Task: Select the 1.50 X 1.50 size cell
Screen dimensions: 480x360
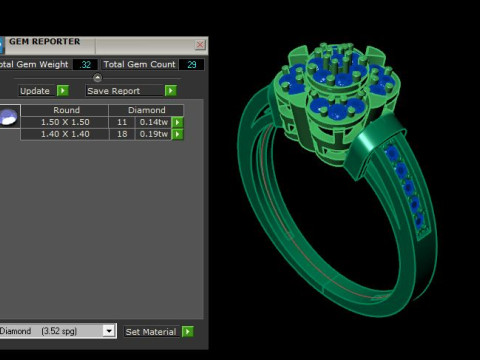Action: [x=65, y=122]
